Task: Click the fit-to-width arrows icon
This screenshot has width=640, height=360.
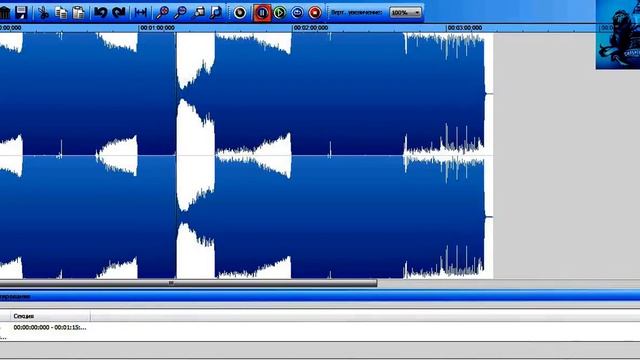Action: click(140, 13)
